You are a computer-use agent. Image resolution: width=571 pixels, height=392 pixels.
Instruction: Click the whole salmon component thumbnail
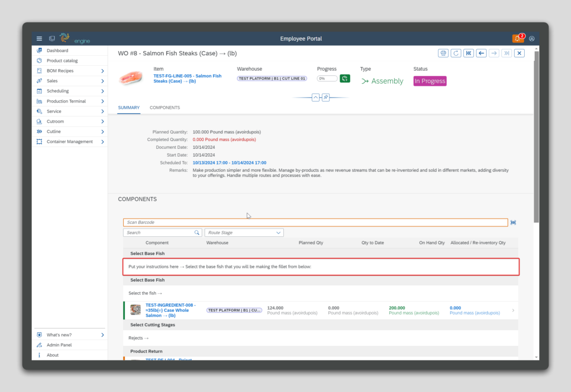pos(136,310)
